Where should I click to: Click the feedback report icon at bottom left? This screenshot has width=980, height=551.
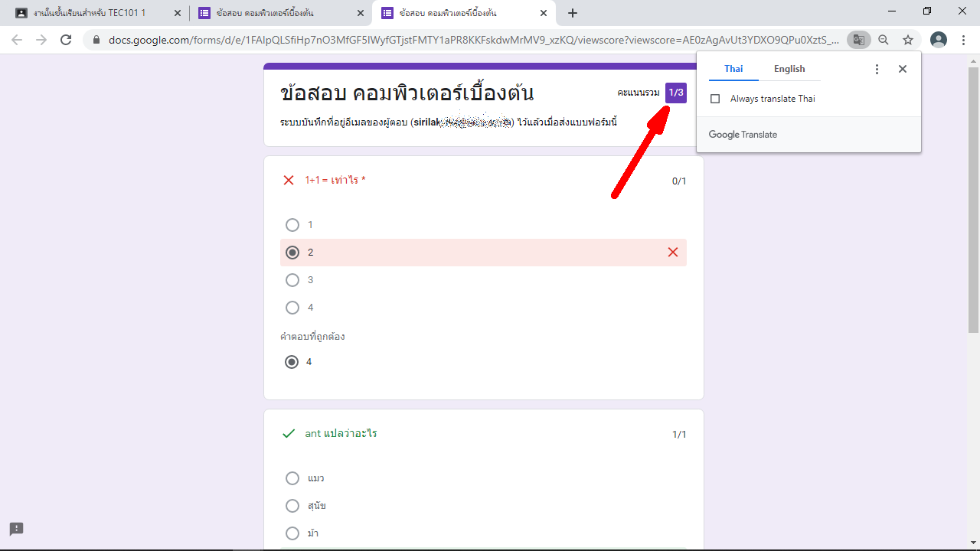(x=17, y=529)
